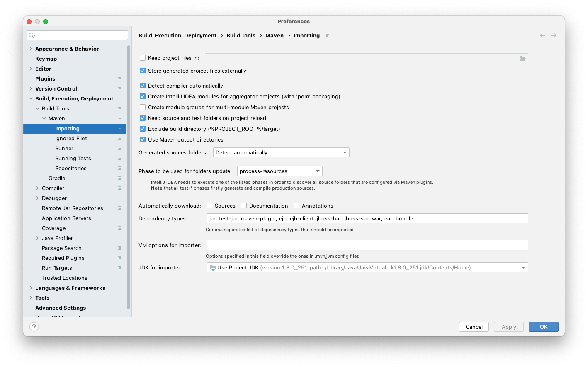This screenshot has width=588, height=367.
Task: Enable automatic download of Documentation
Action: 244,206
